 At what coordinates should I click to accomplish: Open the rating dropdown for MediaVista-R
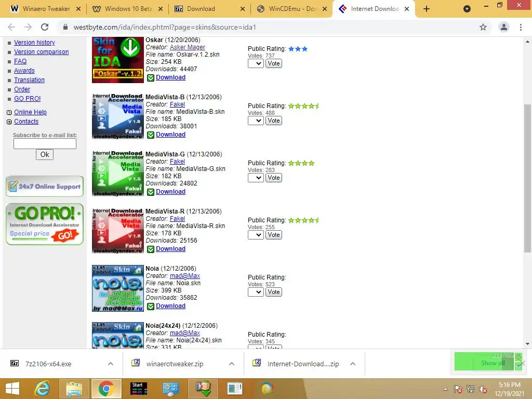tap(256, 235)
